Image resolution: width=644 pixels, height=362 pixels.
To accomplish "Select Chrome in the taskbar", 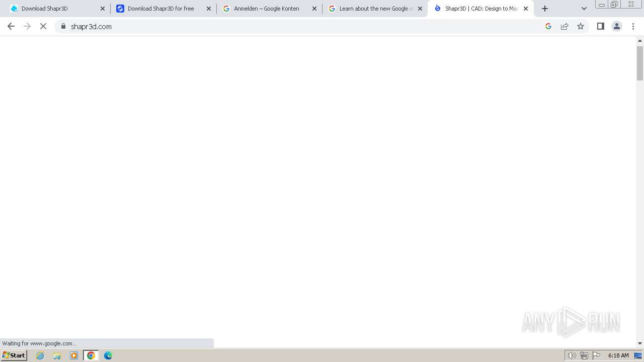I will [x=91, y=355].
